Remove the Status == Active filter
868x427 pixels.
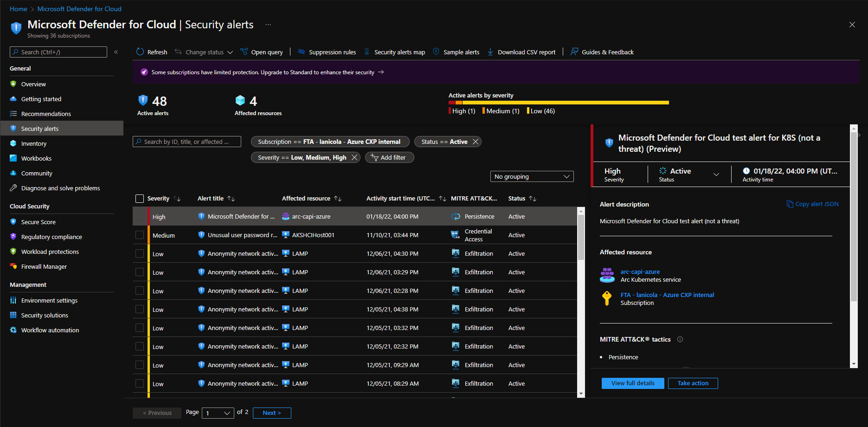click(x=476, y=142)
